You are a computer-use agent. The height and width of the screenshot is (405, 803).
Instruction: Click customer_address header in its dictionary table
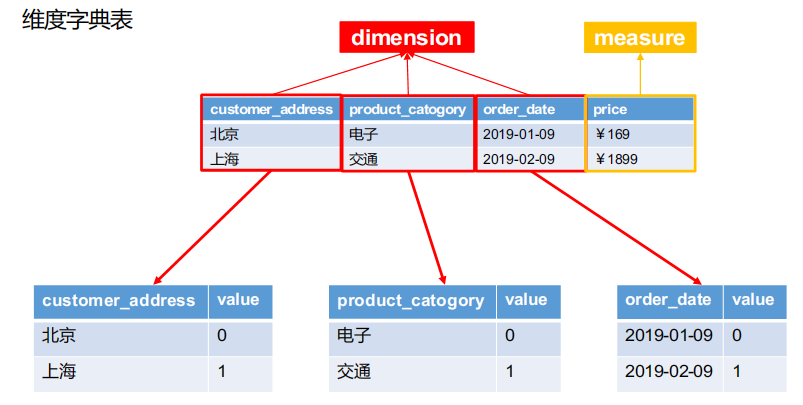pos(121,302)
